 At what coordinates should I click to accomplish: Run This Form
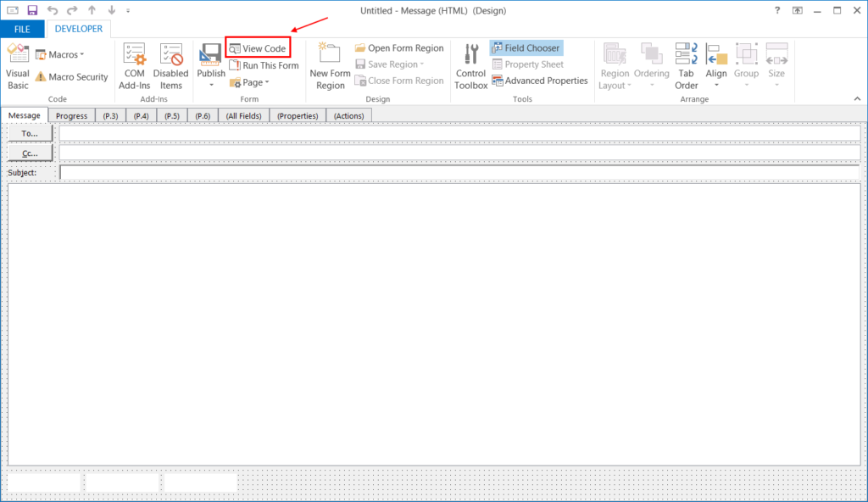tap(263, 64)
